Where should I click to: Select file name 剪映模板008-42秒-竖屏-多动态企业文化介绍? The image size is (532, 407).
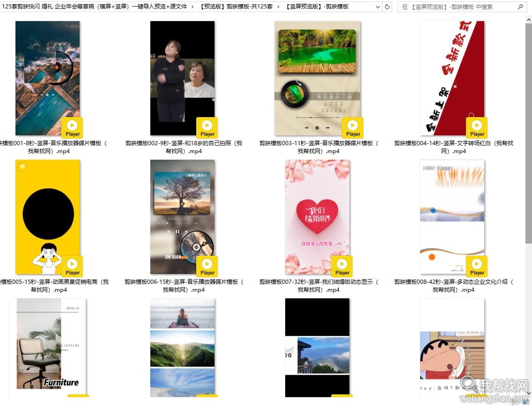454,286
